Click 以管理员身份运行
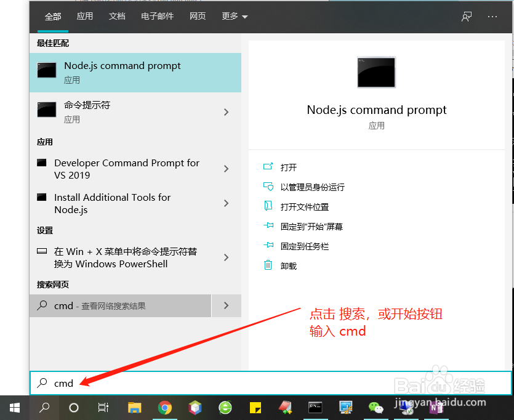Viewport: 514px width, 420px height. (312, 187)
